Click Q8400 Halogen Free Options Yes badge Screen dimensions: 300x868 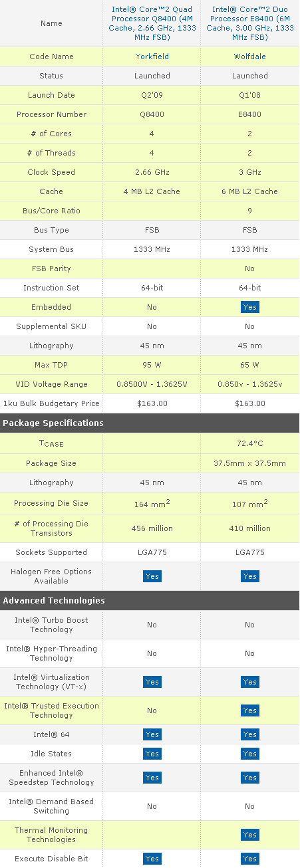pos(152,576)
